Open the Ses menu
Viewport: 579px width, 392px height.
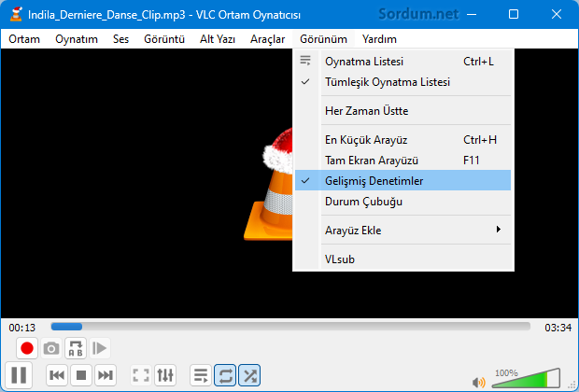pyautogui.click(x=120, y=39)
